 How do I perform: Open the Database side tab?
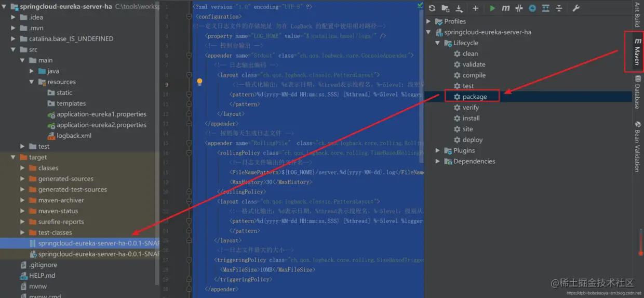pyautogui.click(x=637, y=92)
